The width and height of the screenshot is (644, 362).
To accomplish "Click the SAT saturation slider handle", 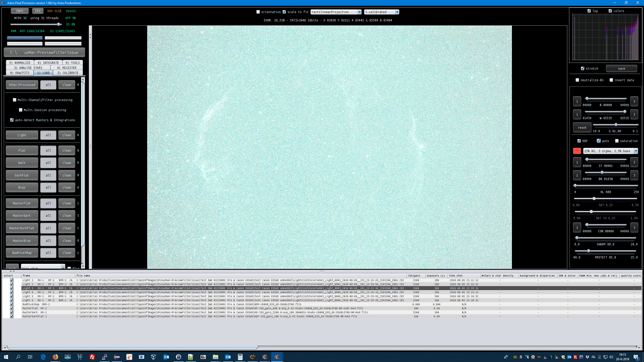I will [x=594, y=199].
